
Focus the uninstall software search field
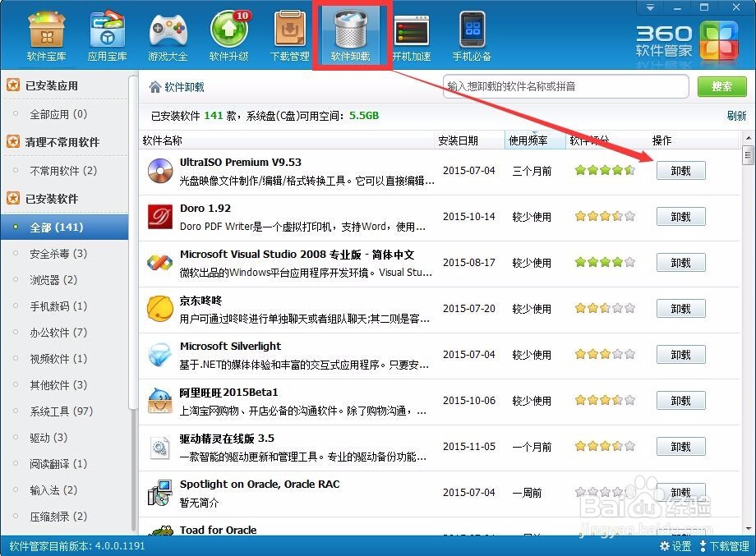(x=566, y=87)
